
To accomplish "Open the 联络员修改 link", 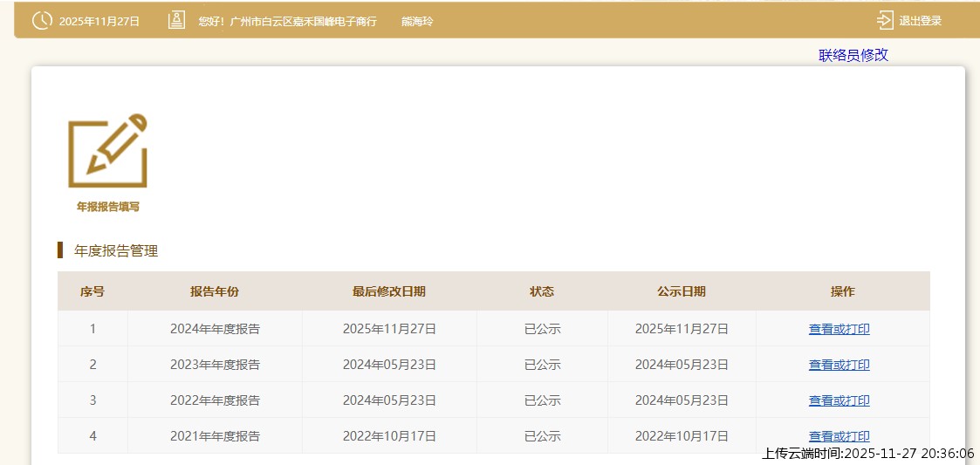I will (x=853, y=55).
